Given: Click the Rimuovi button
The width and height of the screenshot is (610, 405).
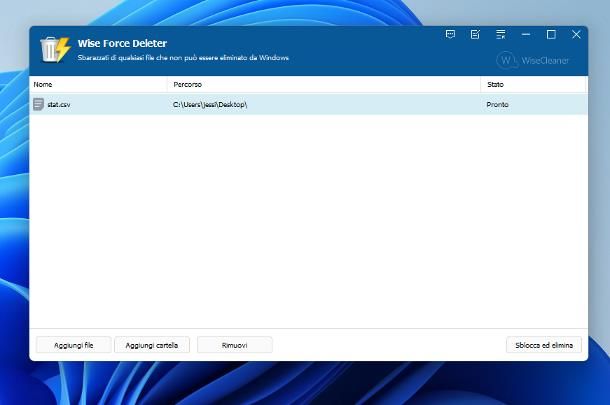Looking at the screenshot, I should coord(235,345).
